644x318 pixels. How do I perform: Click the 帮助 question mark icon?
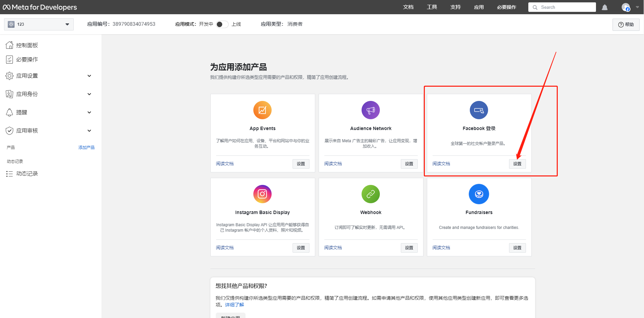621,25
